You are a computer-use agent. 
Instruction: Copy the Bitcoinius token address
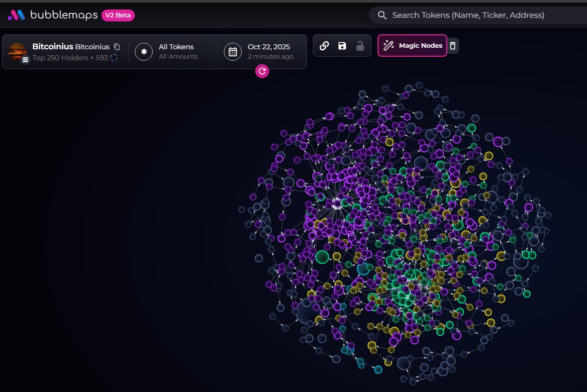[117, 47]
